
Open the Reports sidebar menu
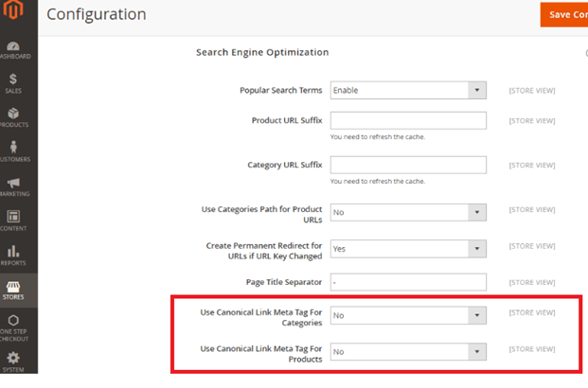[15, 256]
